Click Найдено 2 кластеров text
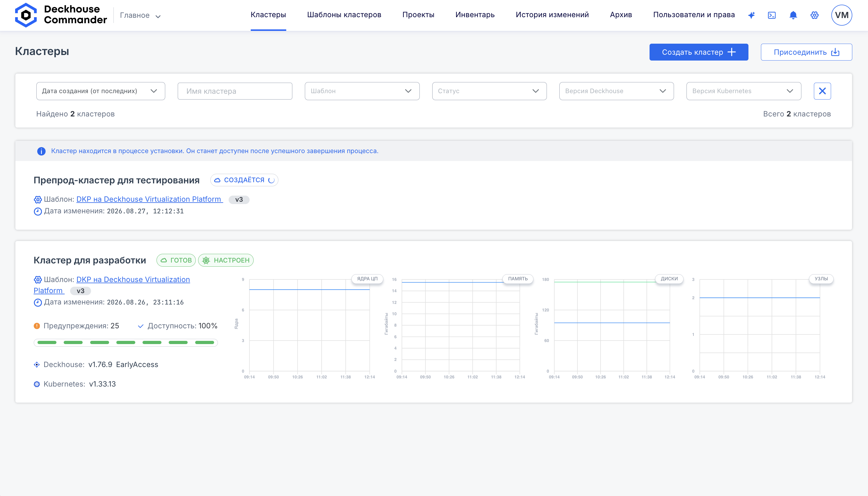Screen dimensions: 868x496 pos(76,114)
